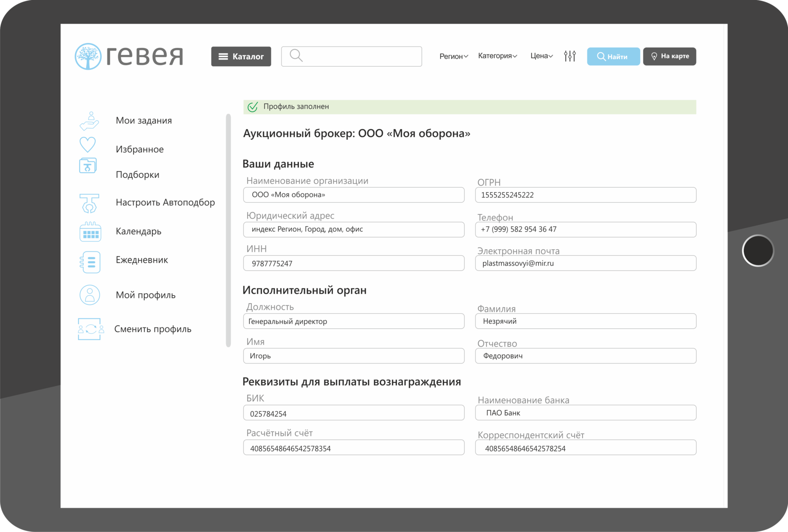This screenshot has width=788, height=532.
Task: Click the Сменить профиль swap icon
Action: point(91,329)
